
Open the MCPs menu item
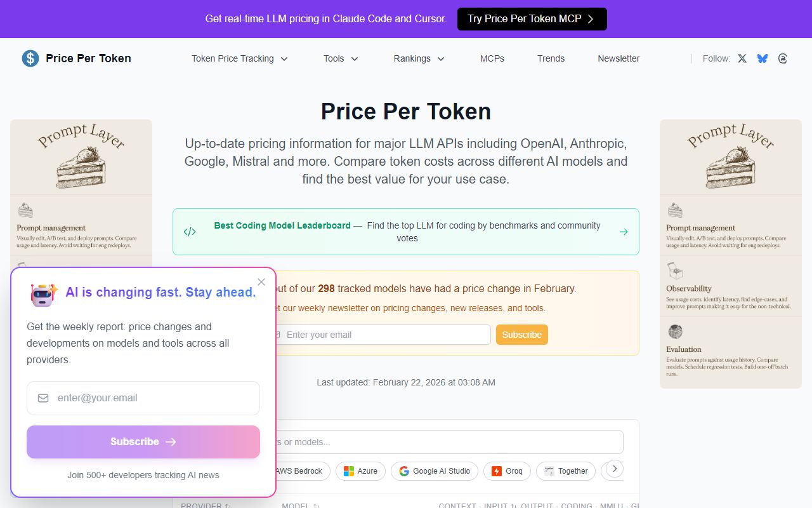pyautogui.click(x=492, y=58)
